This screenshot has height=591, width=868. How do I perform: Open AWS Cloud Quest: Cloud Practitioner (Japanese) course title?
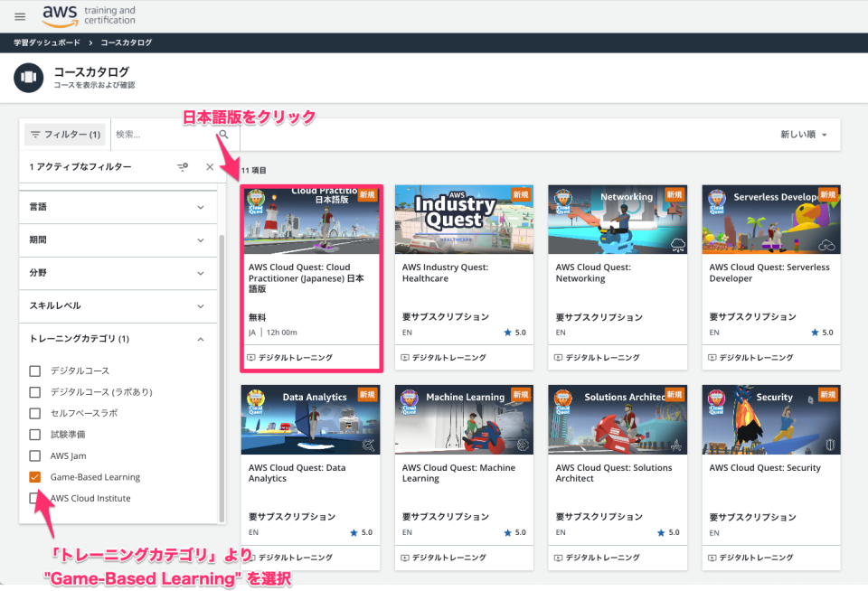(x=307, y=277)
